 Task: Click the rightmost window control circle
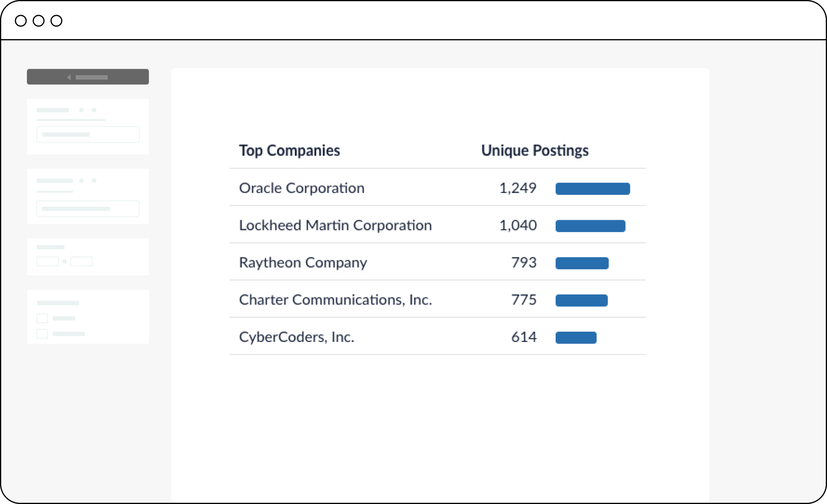click(57, 21)
